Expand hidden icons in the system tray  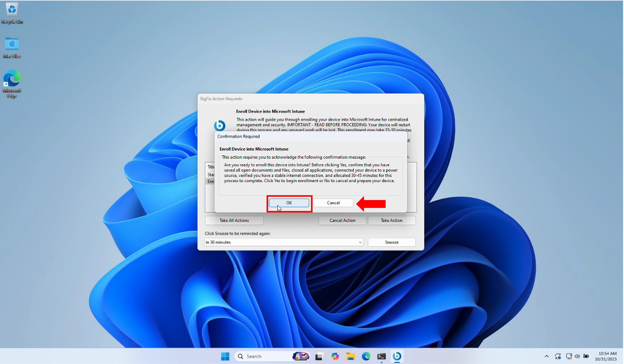click(x=547, y=356)
